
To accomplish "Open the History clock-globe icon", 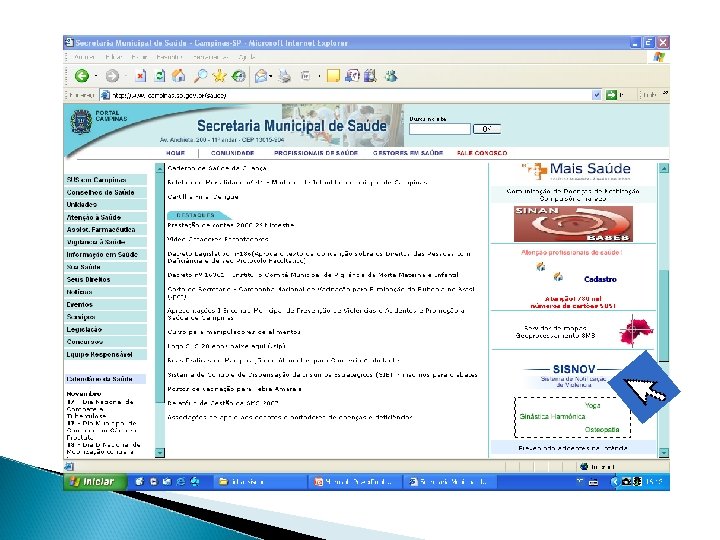I will 238,76.
